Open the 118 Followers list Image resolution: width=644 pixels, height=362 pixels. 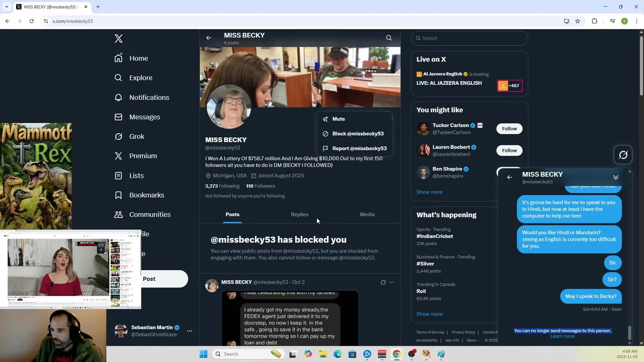click(261, 186)
